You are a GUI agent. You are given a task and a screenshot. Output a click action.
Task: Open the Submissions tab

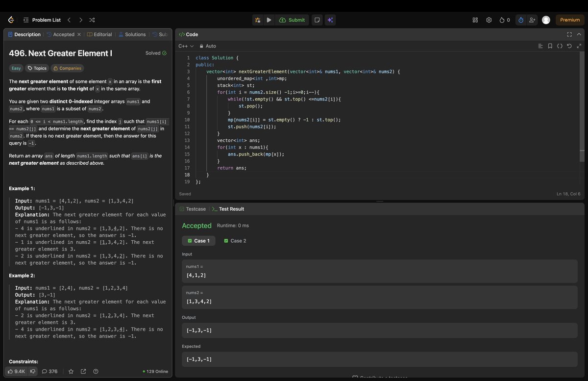click(160, 34)
